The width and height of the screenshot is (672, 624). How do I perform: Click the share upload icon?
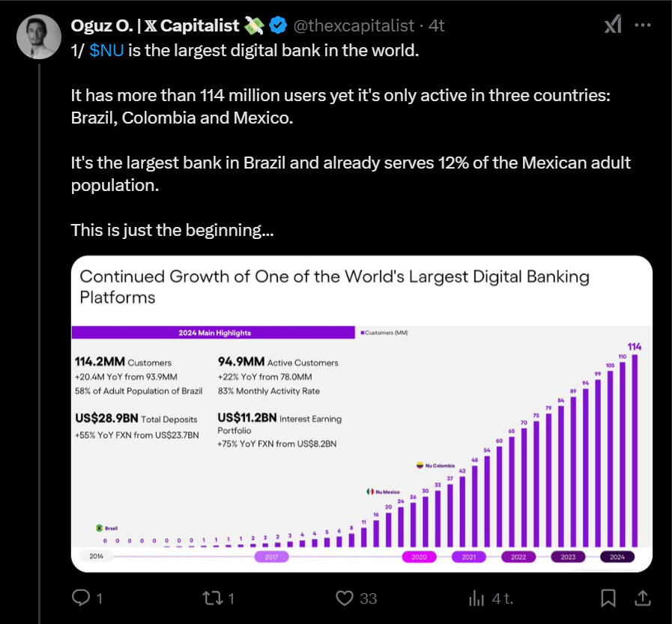coord(642,598)
